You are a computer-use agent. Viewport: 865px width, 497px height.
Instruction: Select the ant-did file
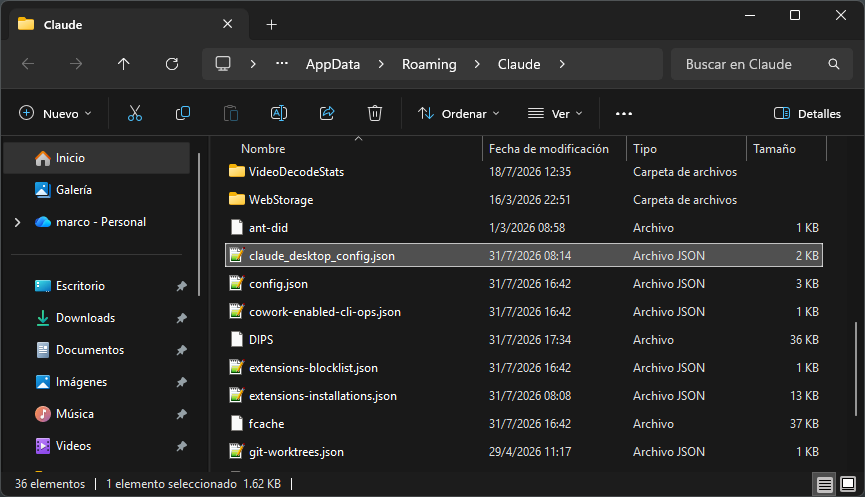click(524, 228)
